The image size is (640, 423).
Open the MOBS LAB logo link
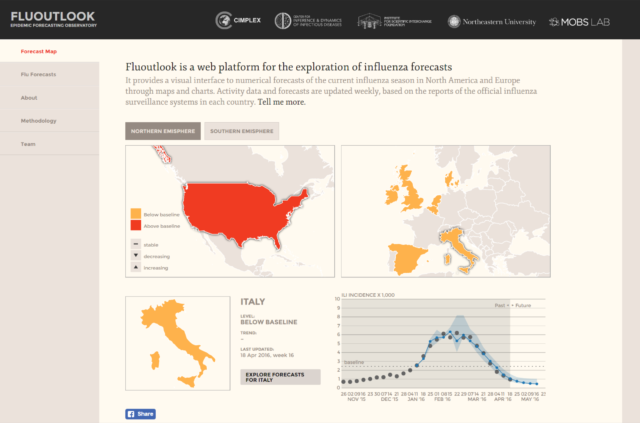(579, 22)
